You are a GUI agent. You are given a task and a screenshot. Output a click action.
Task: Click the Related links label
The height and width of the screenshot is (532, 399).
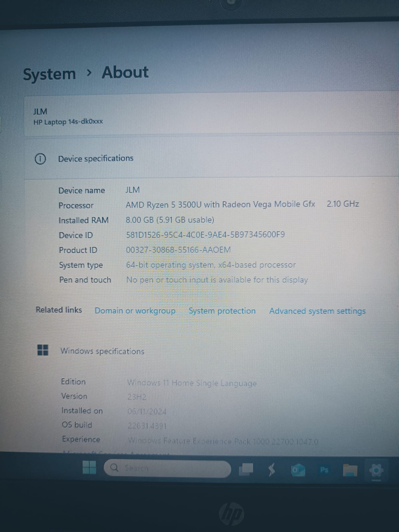coord(59,310)
